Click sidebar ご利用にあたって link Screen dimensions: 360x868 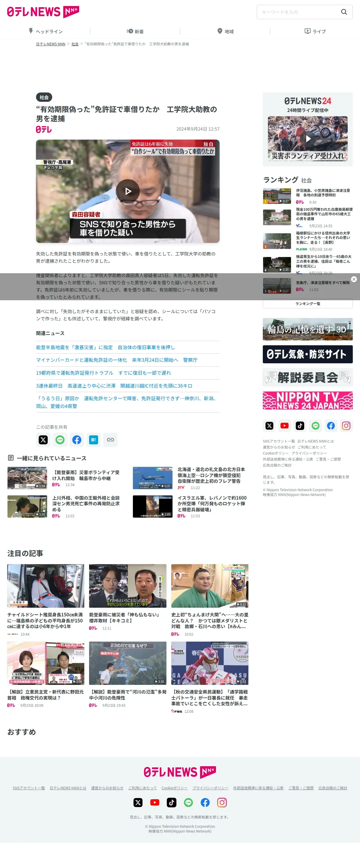312,447
